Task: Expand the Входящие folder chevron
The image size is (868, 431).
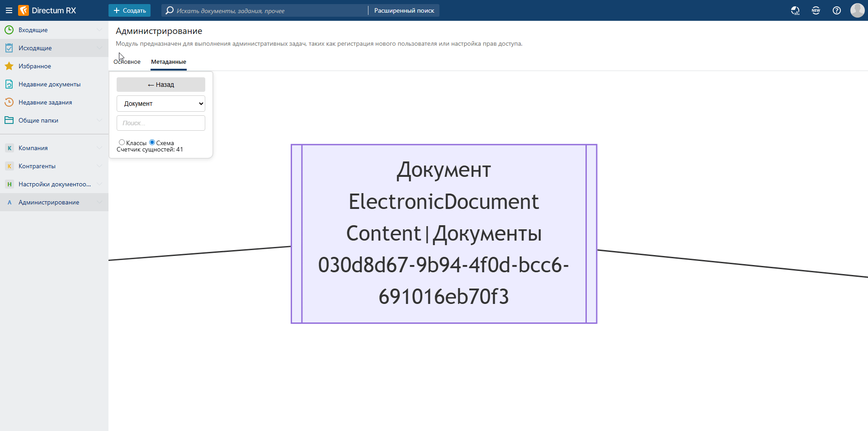Action: click(99, 30)
